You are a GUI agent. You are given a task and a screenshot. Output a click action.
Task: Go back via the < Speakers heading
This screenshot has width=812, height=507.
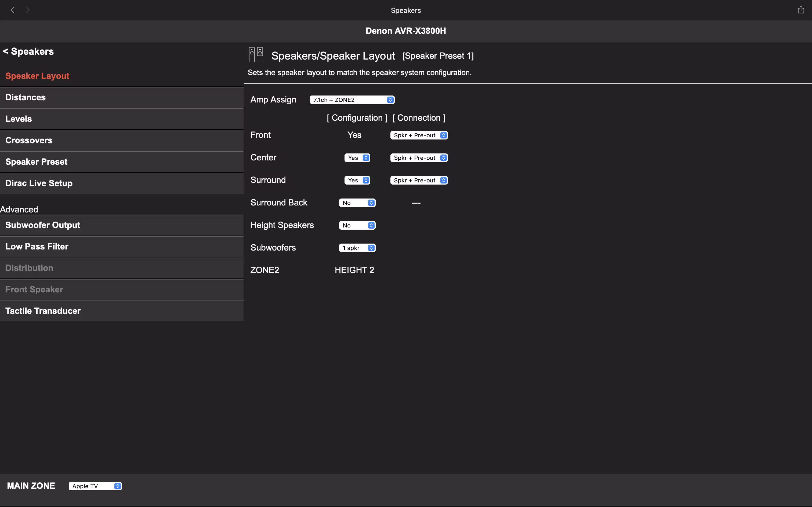tap(28, 51)
